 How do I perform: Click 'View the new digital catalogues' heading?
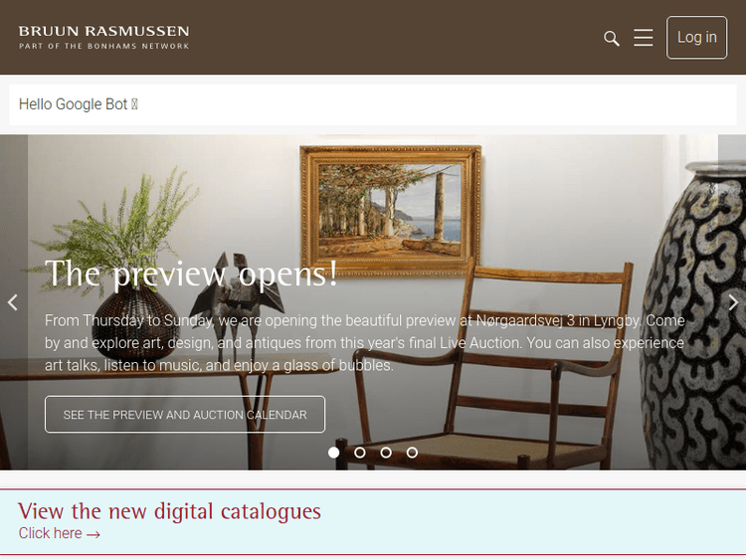tap(169, 511)
